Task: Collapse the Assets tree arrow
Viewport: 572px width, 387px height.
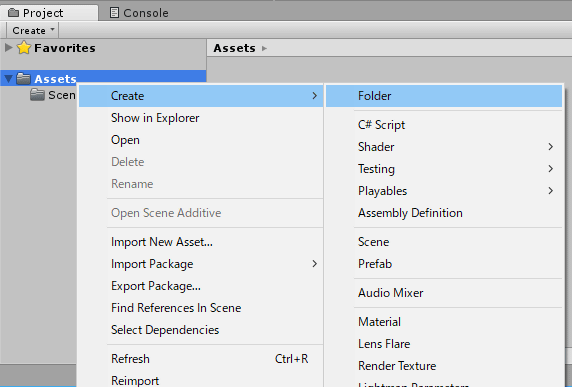Action: (8, 79)
